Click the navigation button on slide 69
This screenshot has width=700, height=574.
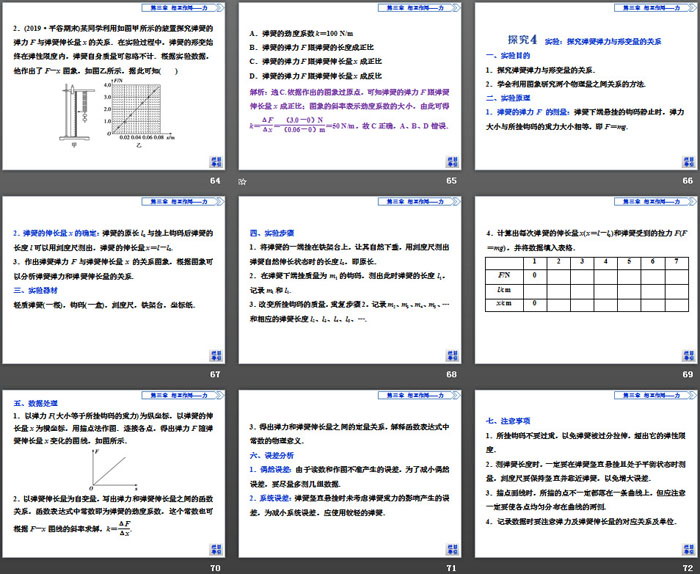tap(687, 354)
